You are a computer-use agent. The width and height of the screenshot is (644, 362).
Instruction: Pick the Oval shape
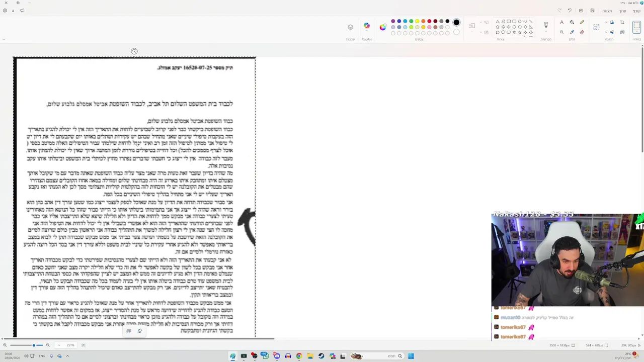coord(520,21)
